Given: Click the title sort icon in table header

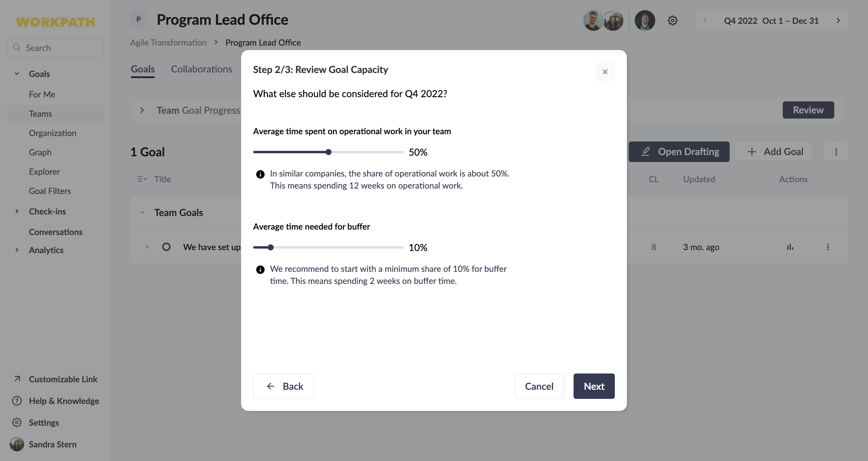Looking at the screenshot, I should pos(142,179).
